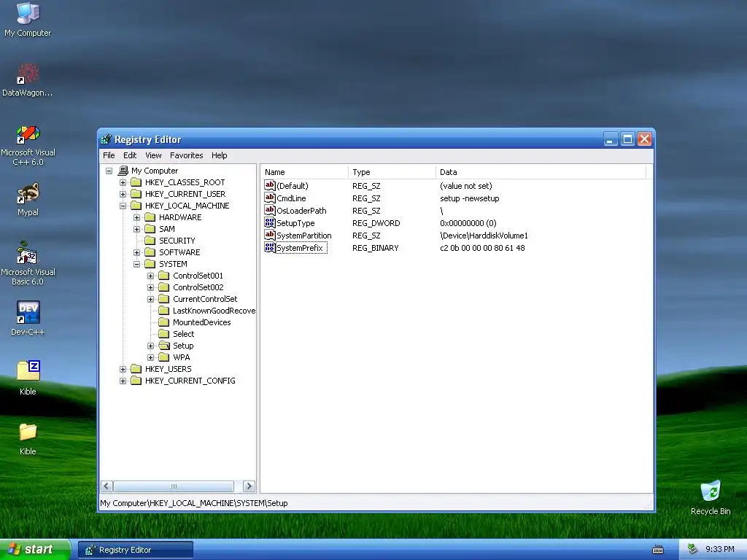747x560 pixels.
Task: Expand the SAM key
Action: 136,229
